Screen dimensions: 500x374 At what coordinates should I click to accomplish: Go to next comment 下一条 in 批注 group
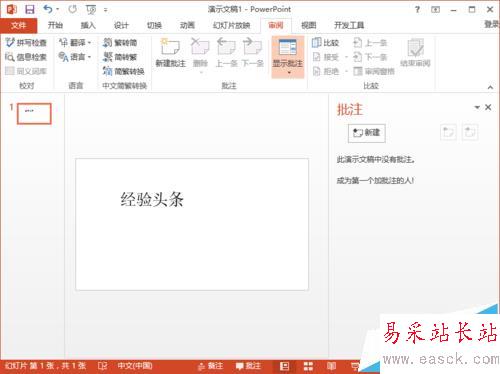(252, 53)
